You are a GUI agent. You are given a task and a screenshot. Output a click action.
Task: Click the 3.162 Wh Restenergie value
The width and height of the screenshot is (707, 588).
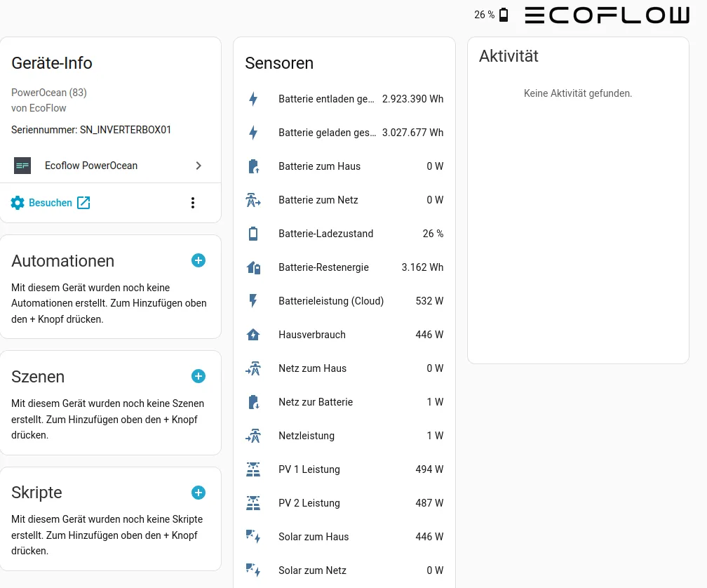(422, 267)
